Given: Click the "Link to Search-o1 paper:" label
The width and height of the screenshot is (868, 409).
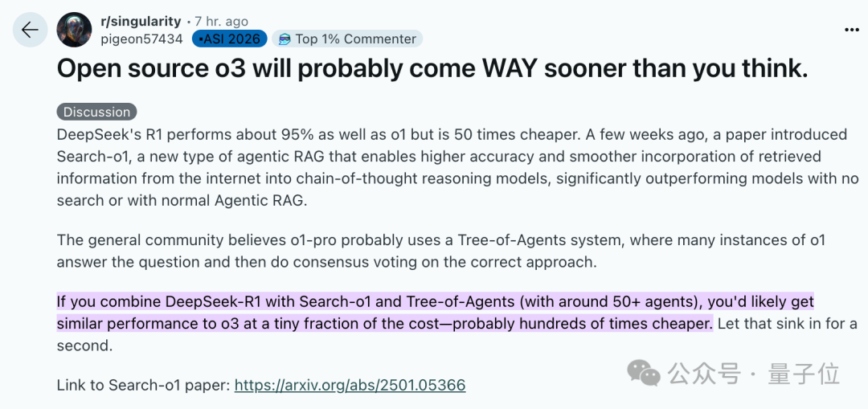Looking at the screenshot, I should (x=143, y=385).
